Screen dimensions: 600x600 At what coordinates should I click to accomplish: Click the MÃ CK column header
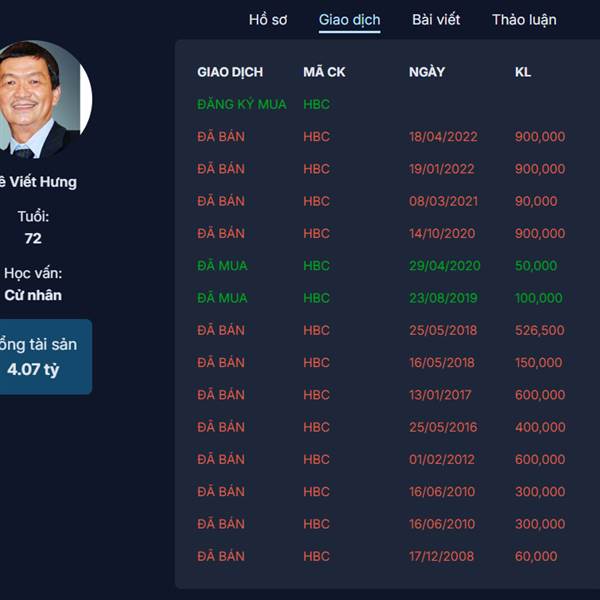coord(324,72)
